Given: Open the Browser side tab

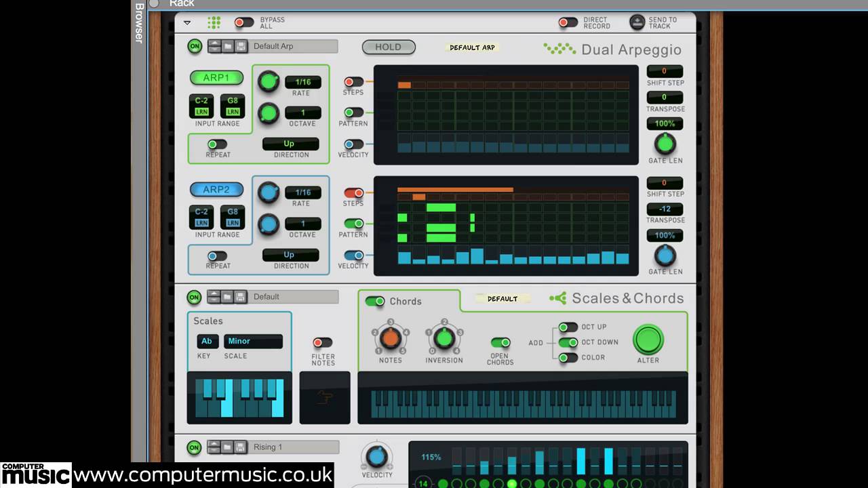Looking at the screenshot, I should point(139,23).
